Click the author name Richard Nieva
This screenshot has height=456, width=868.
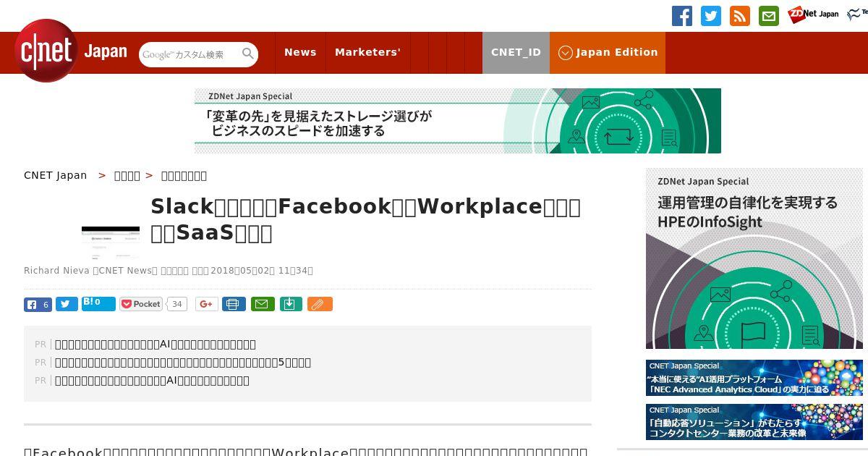point(56,271)
